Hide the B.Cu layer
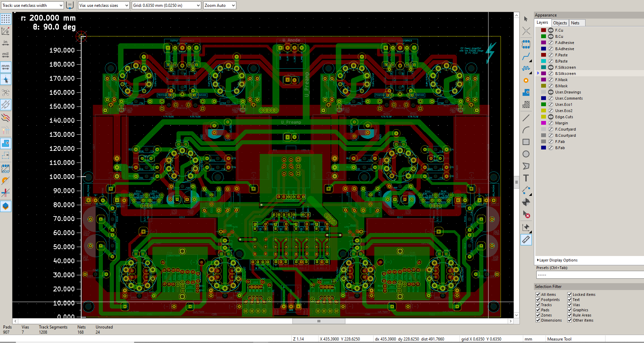 [551, 36]
